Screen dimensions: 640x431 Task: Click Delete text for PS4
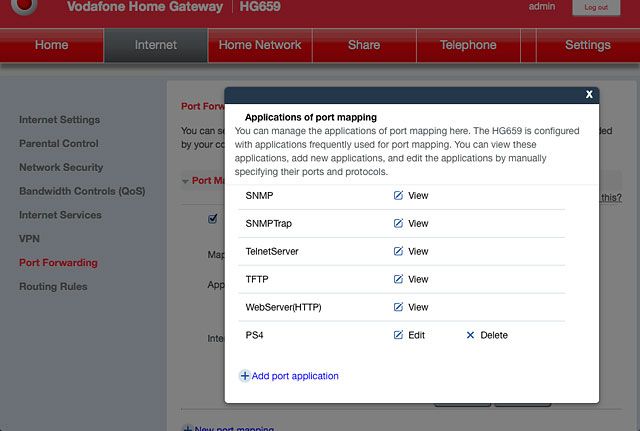pos(494,335)
